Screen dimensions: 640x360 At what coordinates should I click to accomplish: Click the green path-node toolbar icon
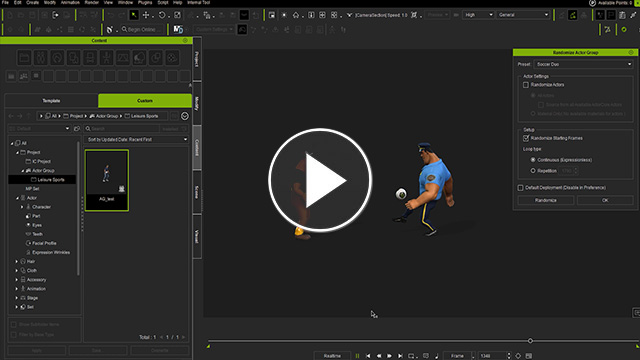(x=573, y=15)
